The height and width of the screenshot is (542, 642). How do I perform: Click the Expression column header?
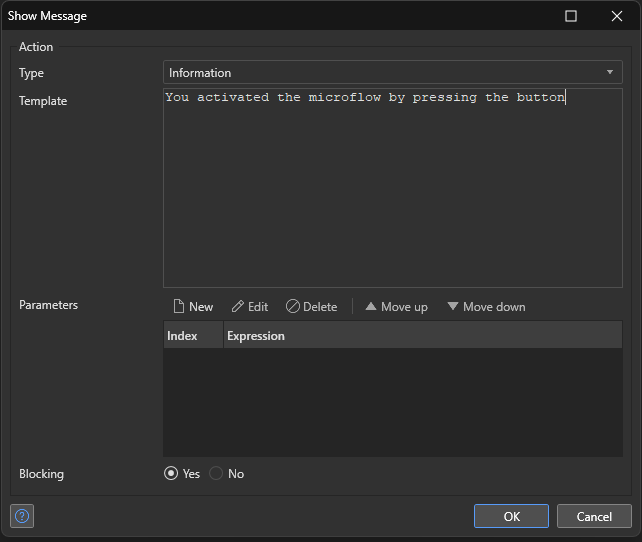pyautogui.click(x=423, y=335)
